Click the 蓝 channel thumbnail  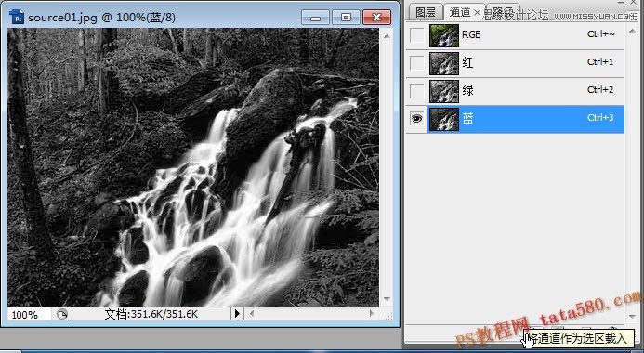point(444,119)
